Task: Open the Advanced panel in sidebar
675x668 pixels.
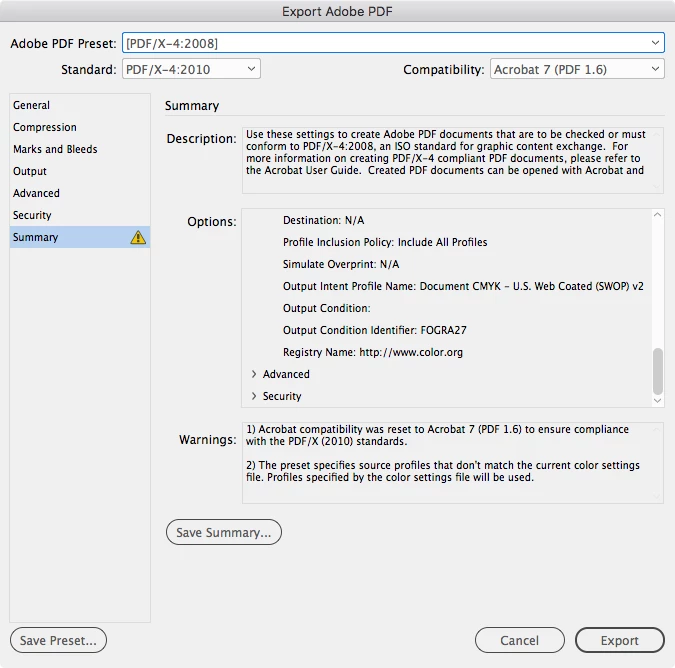Action: 80,193
